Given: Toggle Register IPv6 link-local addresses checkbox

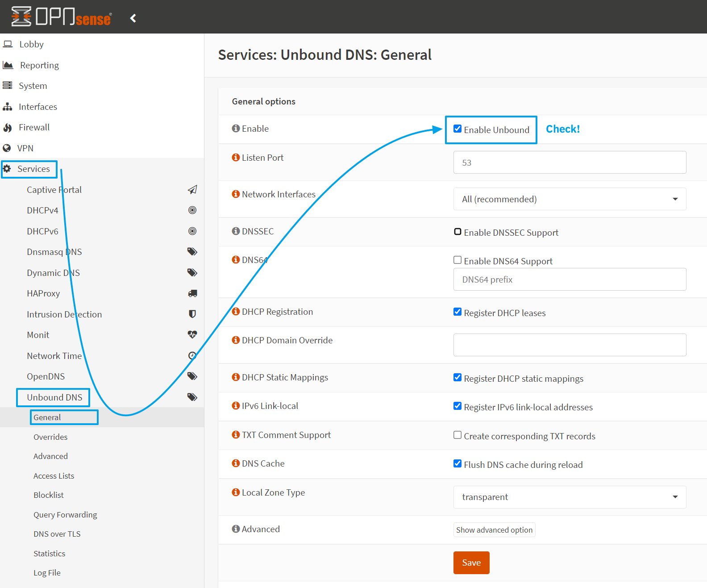Looking at the screenshot, I should 457,406.
